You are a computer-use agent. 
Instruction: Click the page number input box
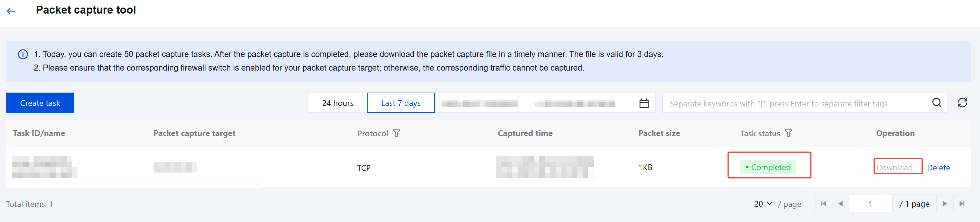click(x=870, y=204)
